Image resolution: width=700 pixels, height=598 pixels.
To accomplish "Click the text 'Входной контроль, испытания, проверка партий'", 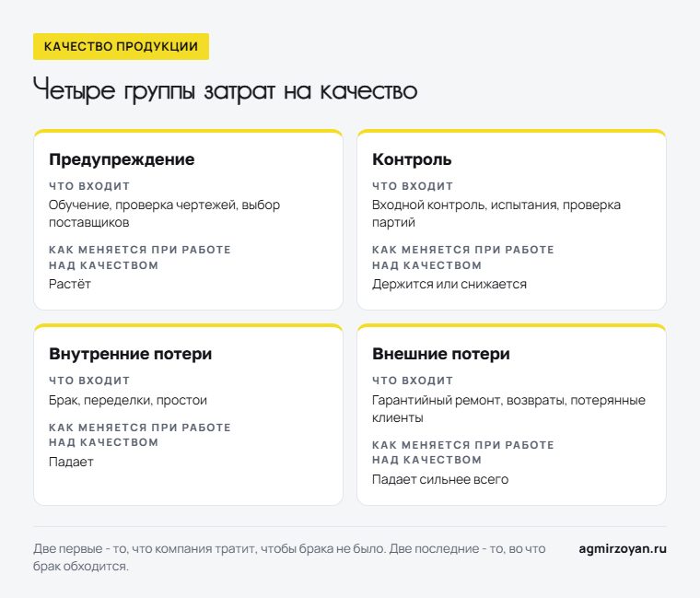I will (496, 214).
